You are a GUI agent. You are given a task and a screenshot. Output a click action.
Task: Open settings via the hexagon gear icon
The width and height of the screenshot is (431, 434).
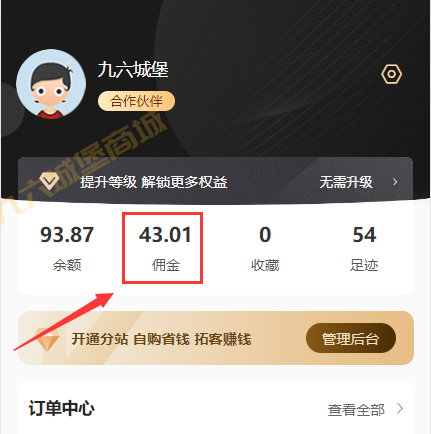click(x=391, y=74)
